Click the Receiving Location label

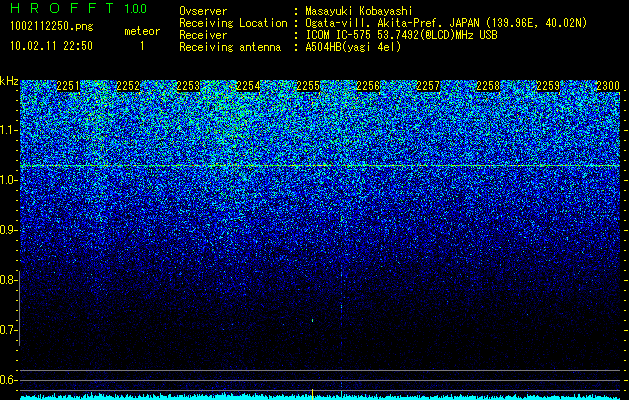(x=233, y=23)
